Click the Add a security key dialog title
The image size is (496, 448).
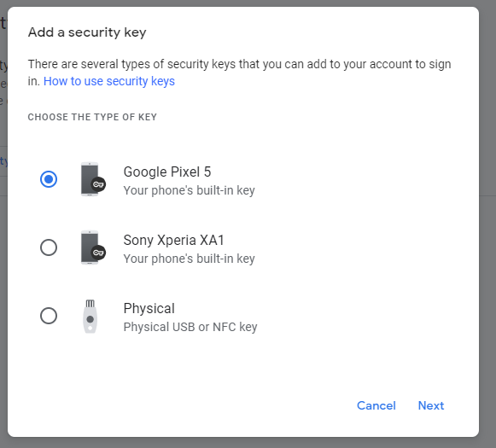click(x=87, y=32)
